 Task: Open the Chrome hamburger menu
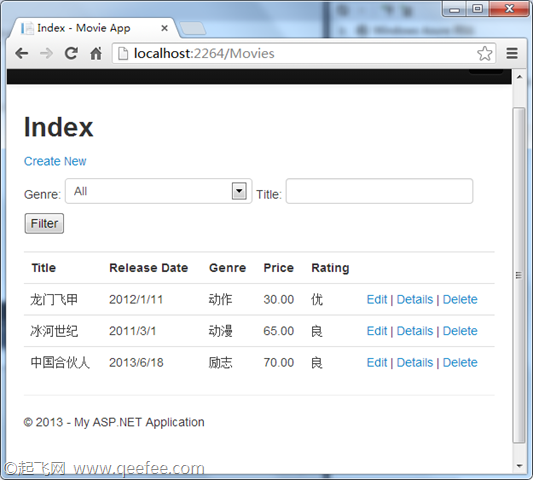coord(512,53)
